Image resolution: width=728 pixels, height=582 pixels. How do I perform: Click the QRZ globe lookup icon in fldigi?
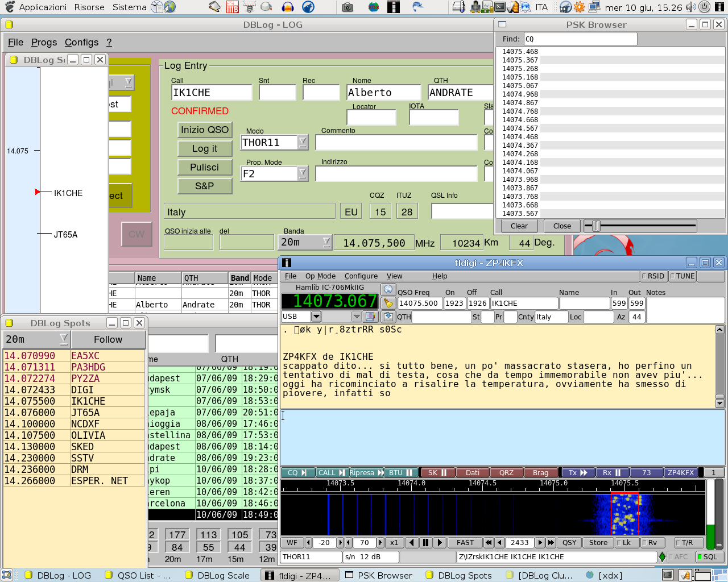[x=388, y=290]
